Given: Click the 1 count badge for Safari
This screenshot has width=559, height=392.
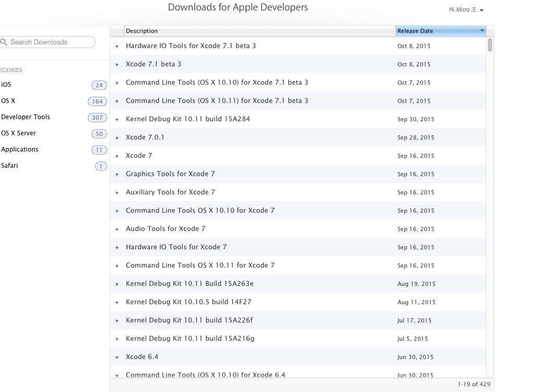Looking at the screenshot, I should tap(101, 166).
